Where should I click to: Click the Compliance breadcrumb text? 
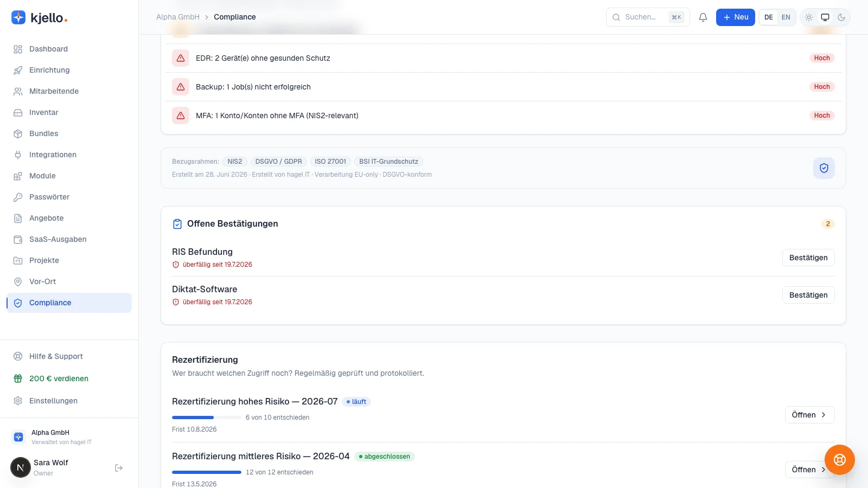[235, 17]
